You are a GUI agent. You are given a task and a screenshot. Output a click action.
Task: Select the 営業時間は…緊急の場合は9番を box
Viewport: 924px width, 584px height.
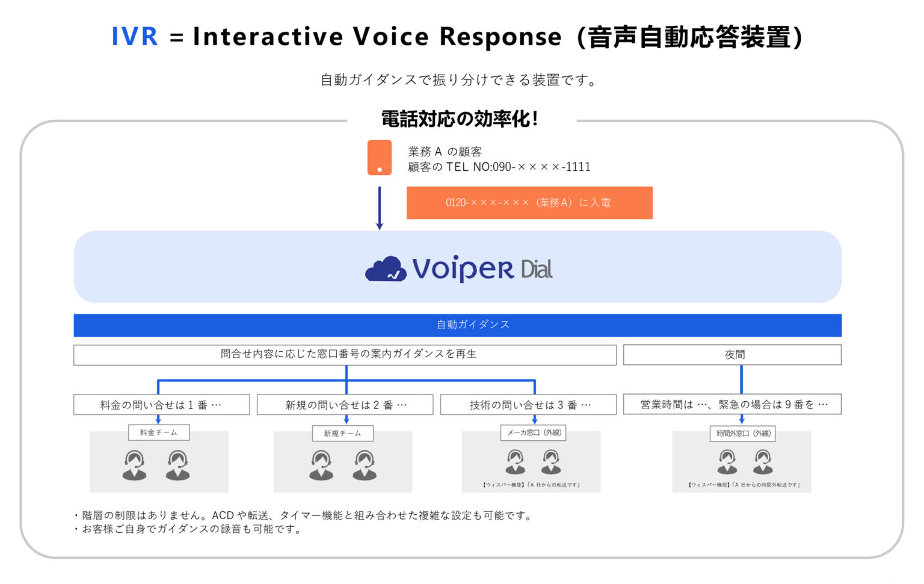pyautogui.click(x=732, y=405)
